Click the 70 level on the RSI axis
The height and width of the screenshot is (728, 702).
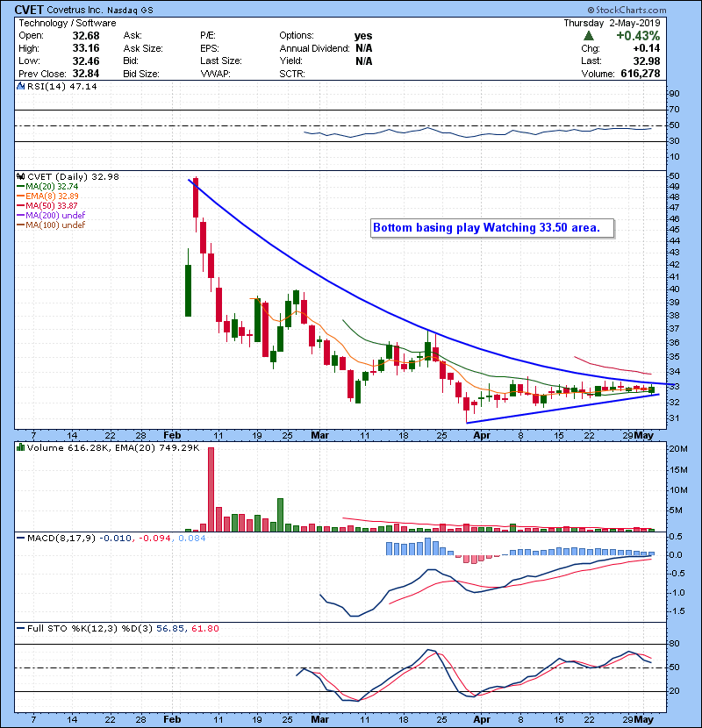[x=674, y=110]
